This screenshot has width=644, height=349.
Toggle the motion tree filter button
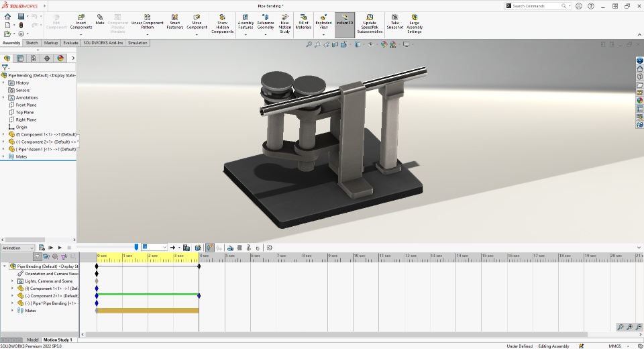(38, 257)
